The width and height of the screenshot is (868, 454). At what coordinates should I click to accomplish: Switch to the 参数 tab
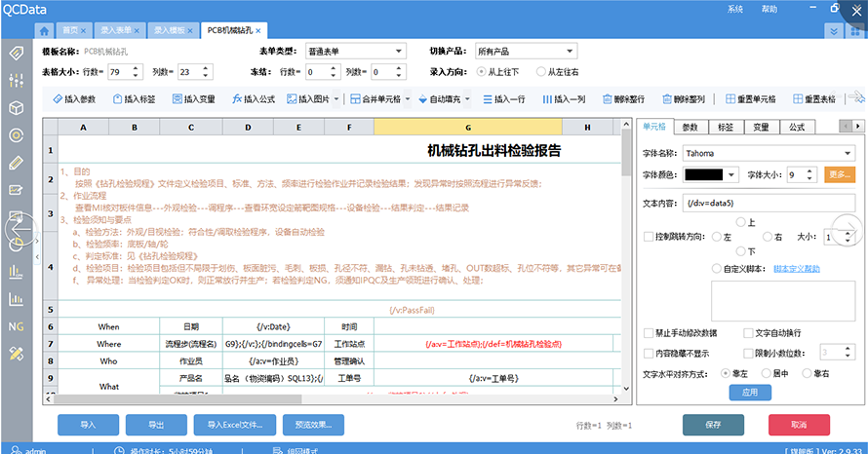point(690,128)
